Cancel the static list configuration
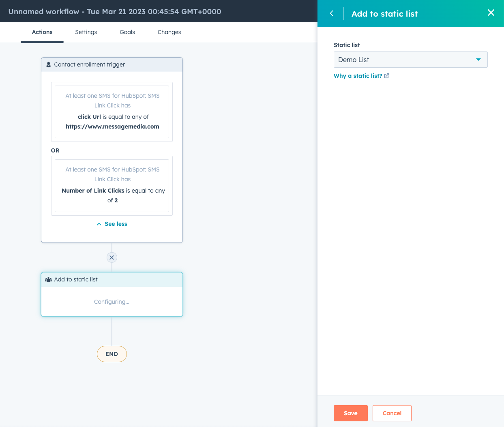Screen dimensions: 504x427 (392, 413)
